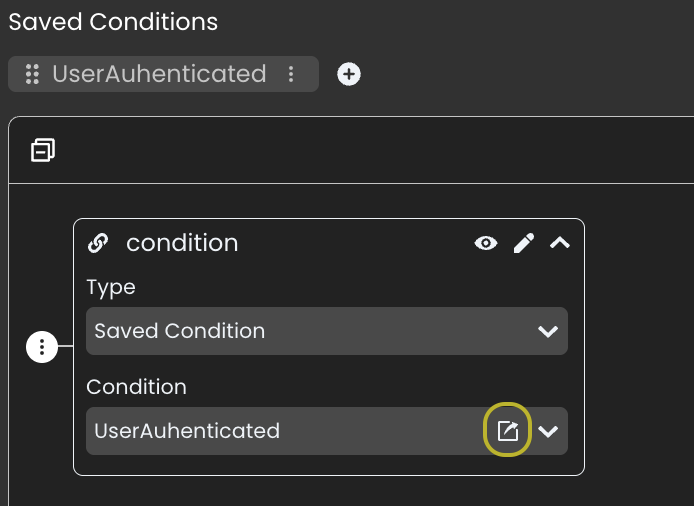Image resolution: width=694 pixels, height=506 pixels.
Task: Click the Type field label
Action: click(x=111, y=287)
